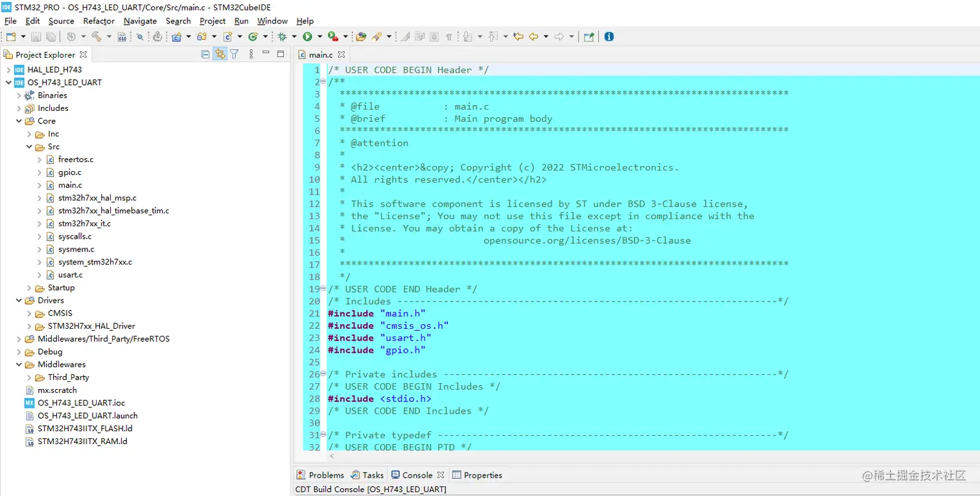980x496 pixels.
Task: Open the Build hammer dropdown arrow
Action: 109,37
